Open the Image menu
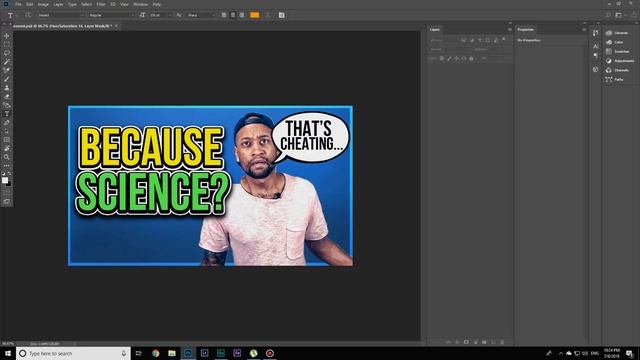The width and height of the screenshot is (640, 360). point(43,4)
